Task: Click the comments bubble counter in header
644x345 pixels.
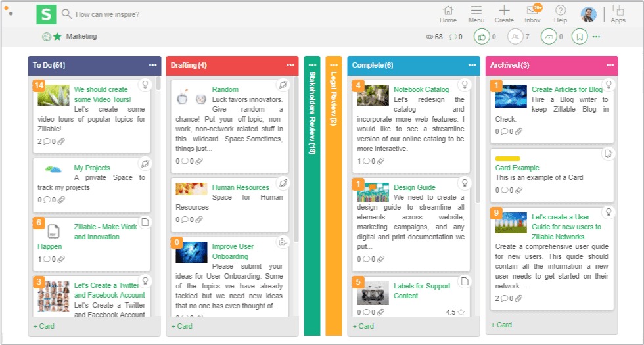Action: point(455,37)
